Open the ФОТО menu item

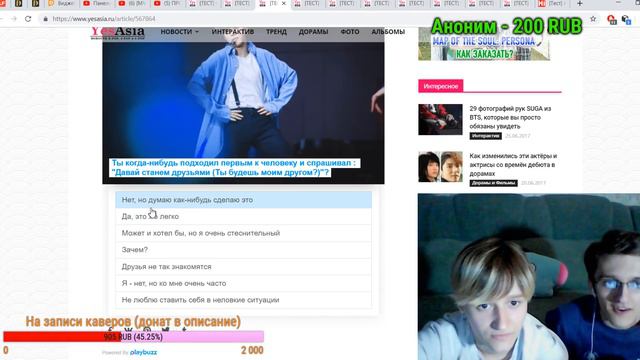[x=350, y=31]
